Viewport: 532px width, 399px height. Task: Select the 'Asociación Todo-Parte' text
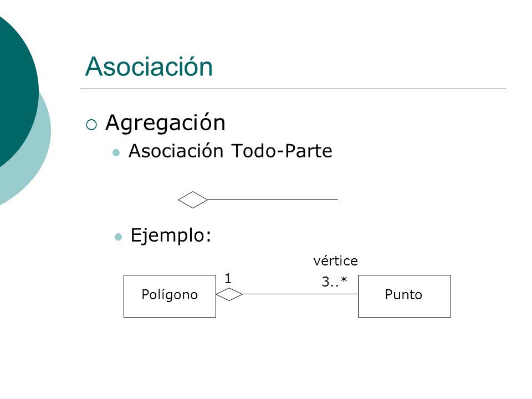(231, 151)
